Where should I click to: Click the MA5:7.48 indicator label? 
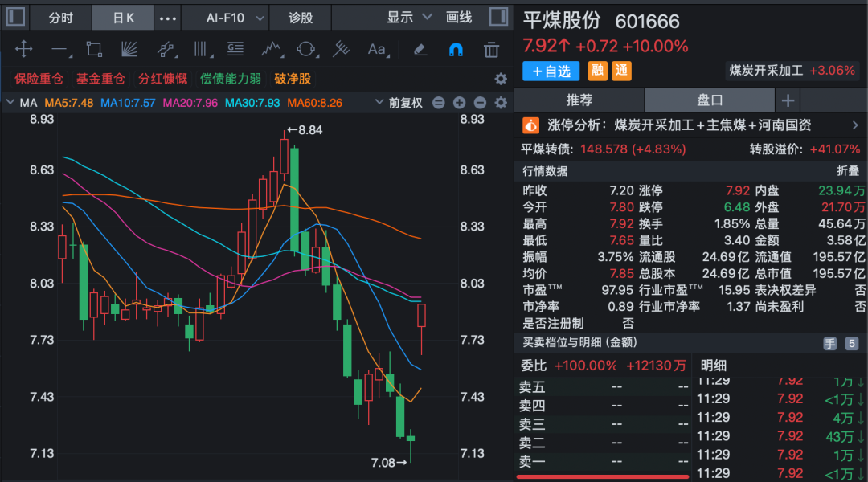pos(68,102)
